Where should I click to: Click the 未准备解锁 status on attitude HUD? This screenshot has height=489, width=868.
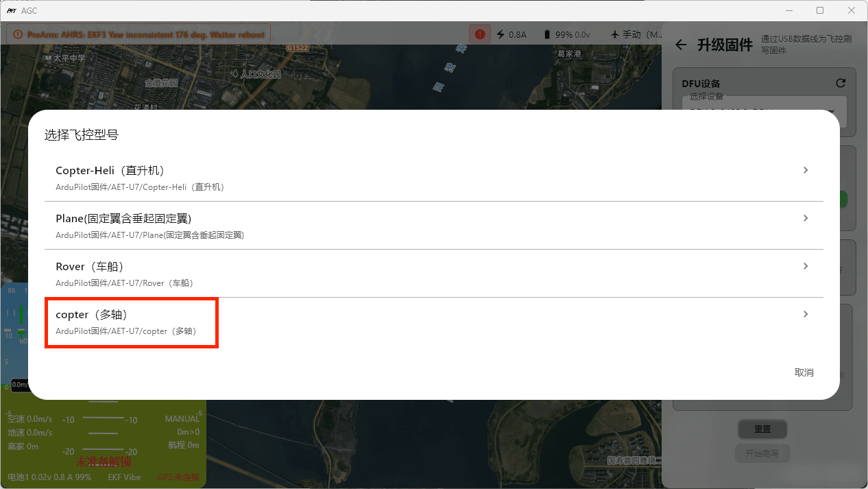coord(103,462)
